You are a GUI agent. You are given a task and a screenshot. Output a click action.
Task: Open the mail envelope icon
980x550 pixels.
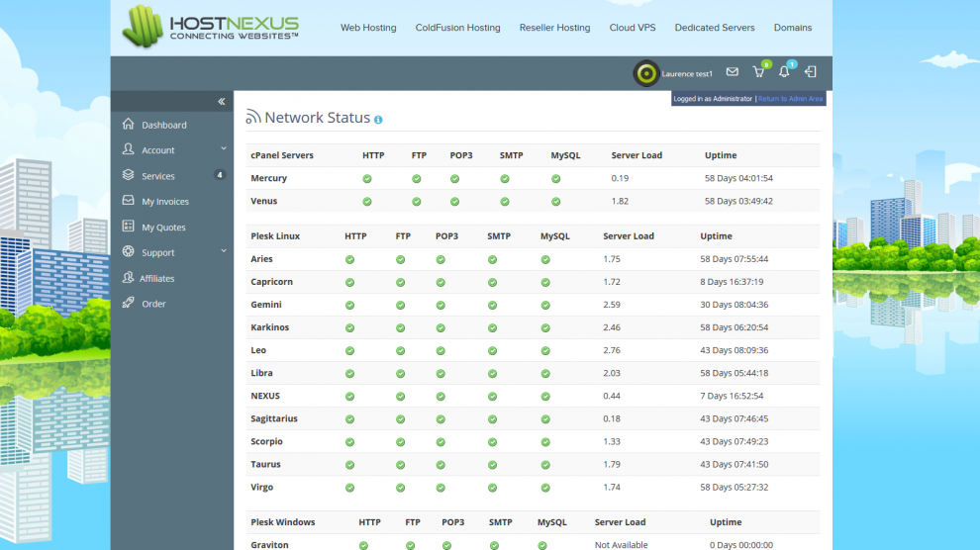[732, 72]
